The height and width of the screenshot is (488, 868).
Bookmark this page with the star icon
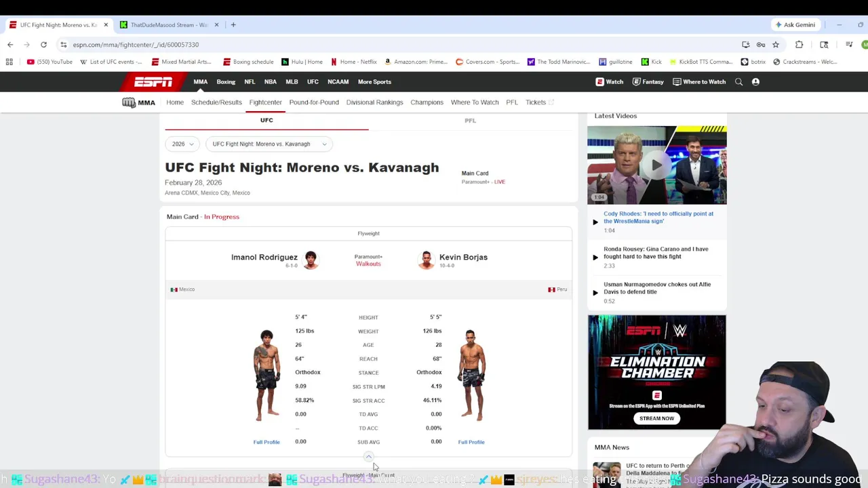(x=776, y=45)
